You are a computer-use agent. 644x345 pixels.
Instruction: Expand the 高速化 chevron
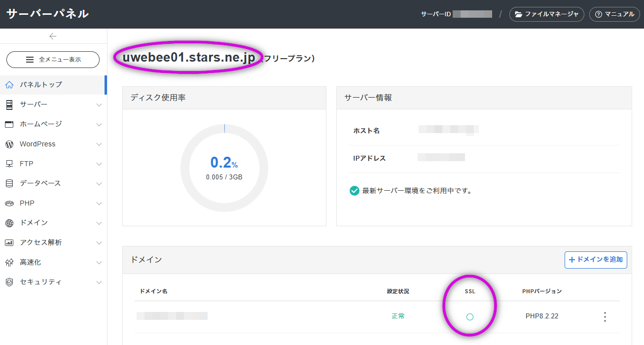(x=99, y=263)
